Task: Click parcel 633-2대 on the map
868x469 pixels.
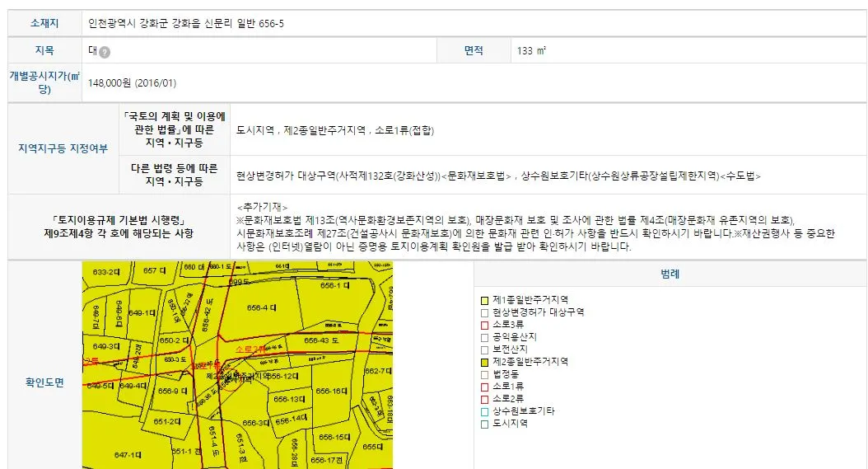Action: [105, 272]
